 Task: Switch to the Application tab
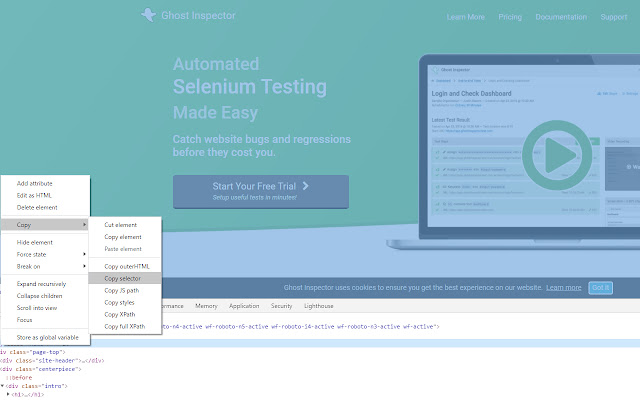click(244, 306)
